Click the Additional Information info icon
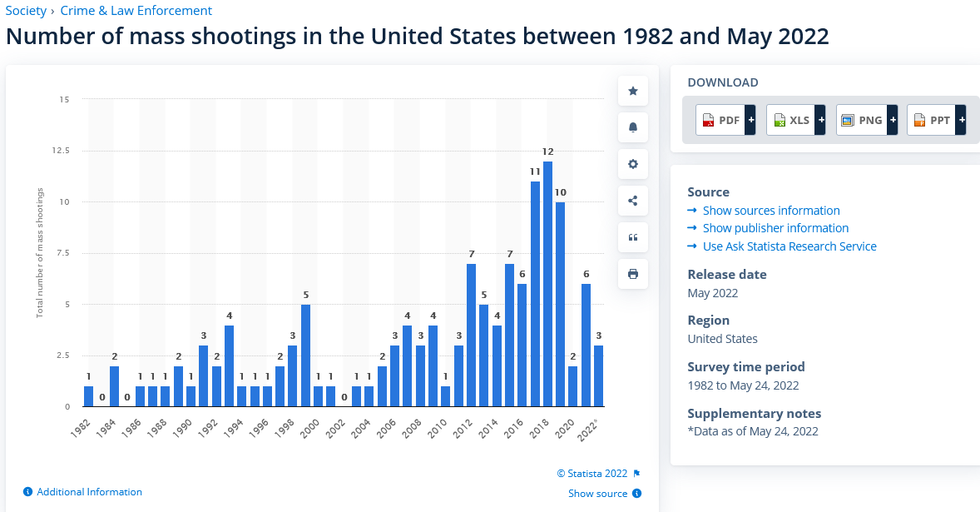 coord(27,492)
